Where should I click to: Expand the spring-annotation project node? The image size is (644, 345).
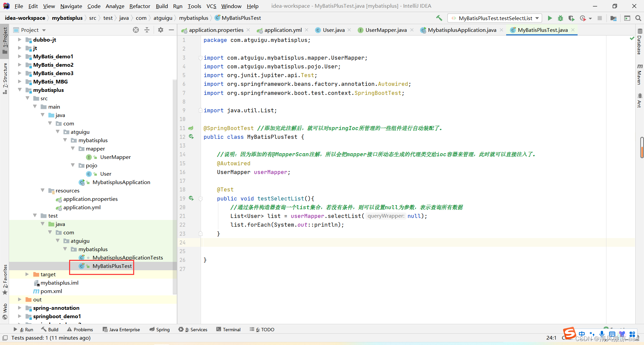coord(20,308)
